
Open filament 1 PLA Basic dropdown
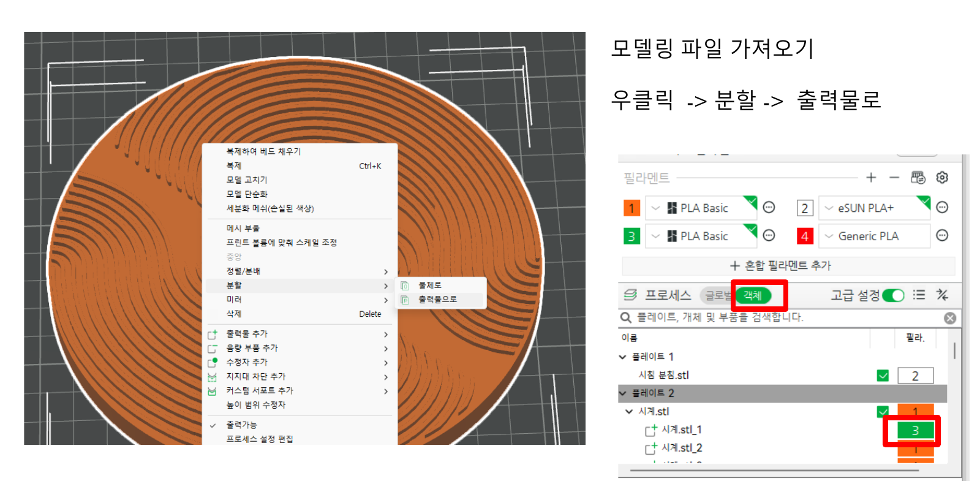tap(701, 208)
